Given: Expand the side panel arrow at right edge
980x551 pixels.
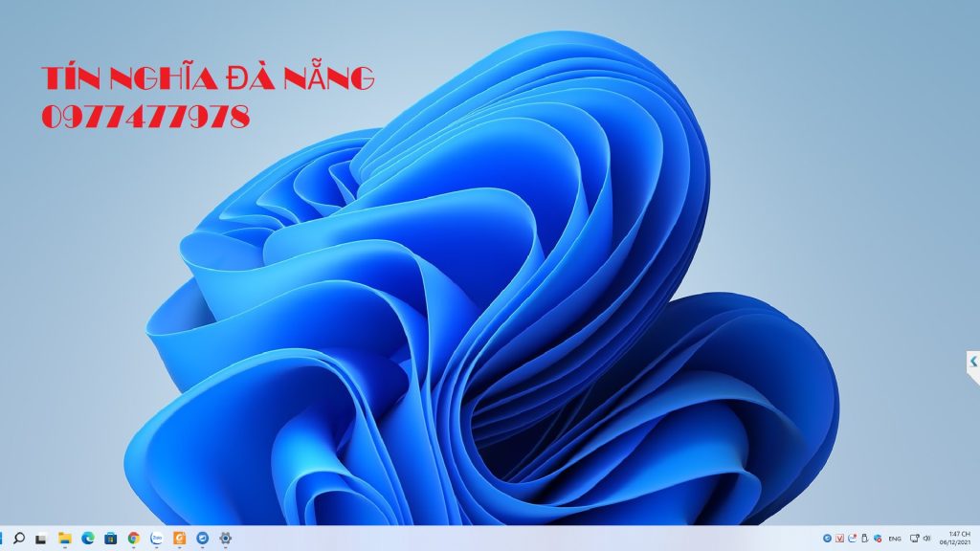Looking at the screenshot, I should click(x=973, y=361).
